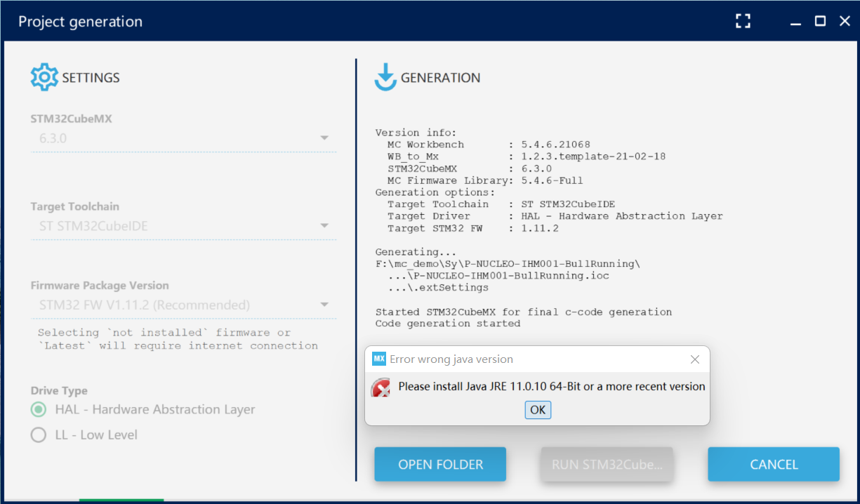Close the Project generation window
The width and height of the screenshot is (860, 504).
click(x=845, y=21)
